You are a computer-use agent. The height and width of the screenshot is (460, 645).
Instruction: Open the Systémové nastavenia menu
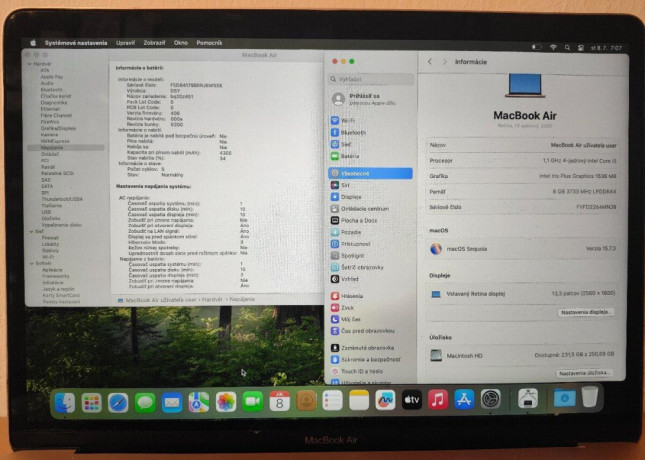(x=76, y=43)
